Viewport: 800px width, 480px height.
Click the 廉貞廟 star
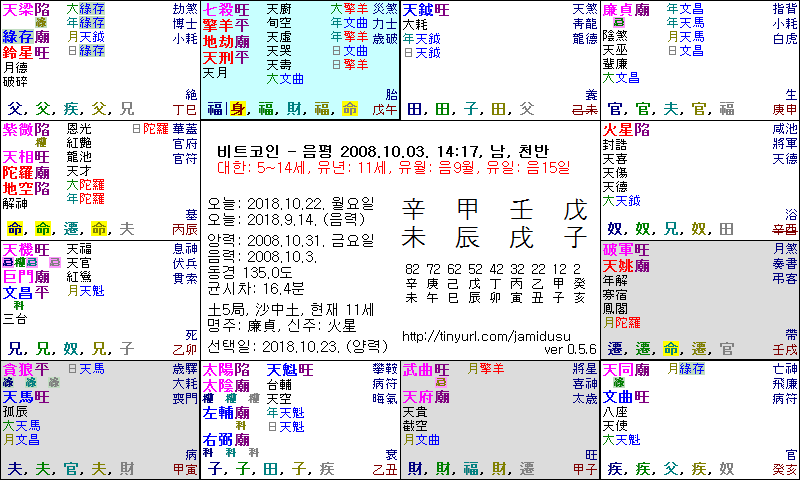click(x=626, y=10)
